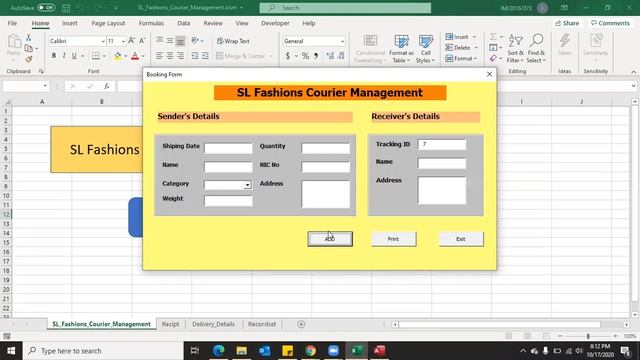The width and height of the screenshot is (640, 360).
Task: Click the Increase Font Size icon
Action: tap(131, 40)
